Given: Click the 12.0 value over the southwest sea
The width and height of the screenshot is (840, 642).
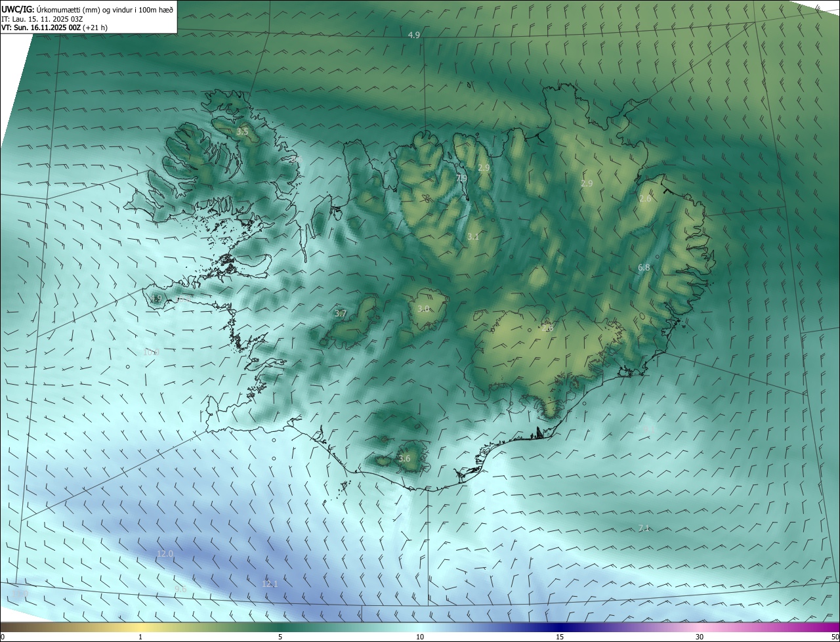Looking at the screenshot, I should coord(165,553).
